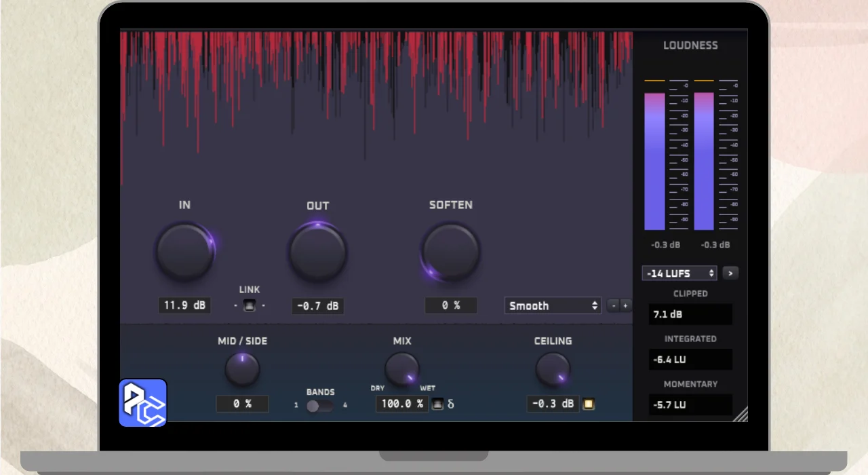Toggle the yellow square next to ceiling value

tap(588, 404)
